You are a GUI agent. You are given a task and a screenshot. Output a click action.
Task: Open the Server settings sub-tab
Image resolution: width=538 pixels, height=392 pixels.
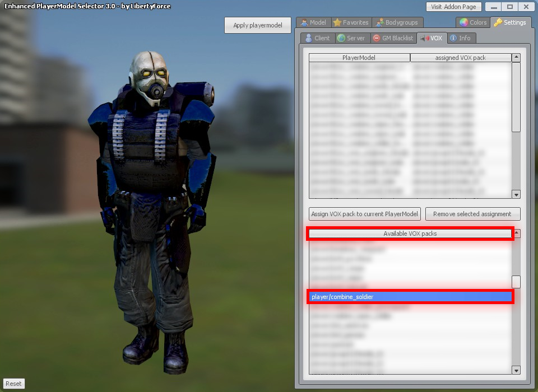[x=351, y=38]
